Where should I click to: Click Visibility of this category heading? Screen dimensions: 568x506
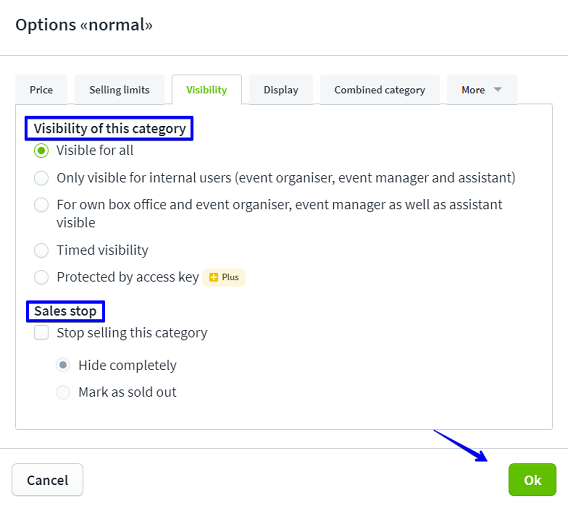tap(110, 129)
